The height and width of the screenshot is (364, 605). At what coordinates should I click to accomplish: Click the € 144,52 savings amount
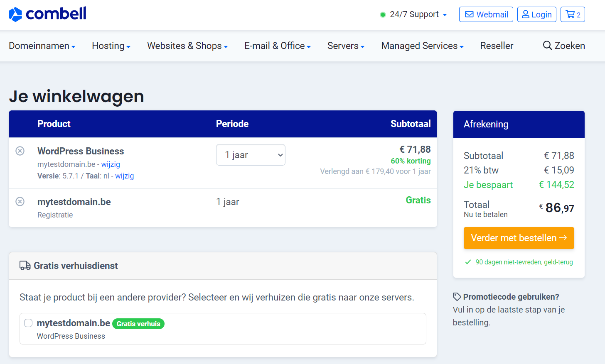tap(556, 185)
